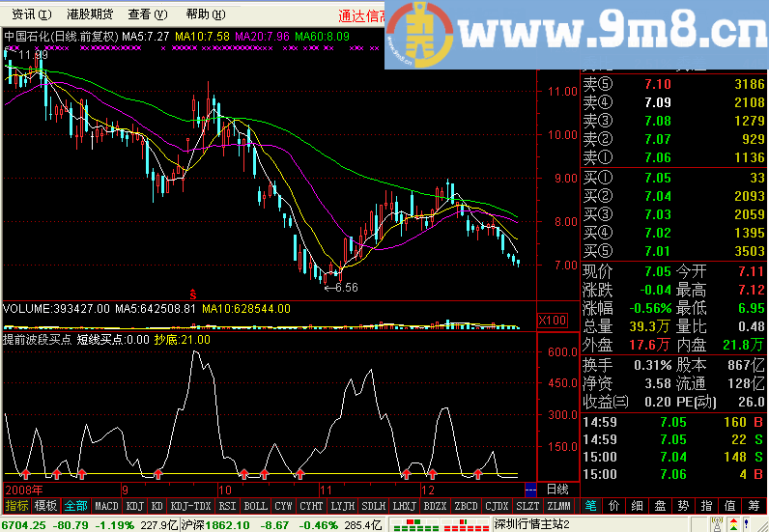Select the 全部 indicator tab
The height and width of the screenshot is (532, 769).
(76, 506)
